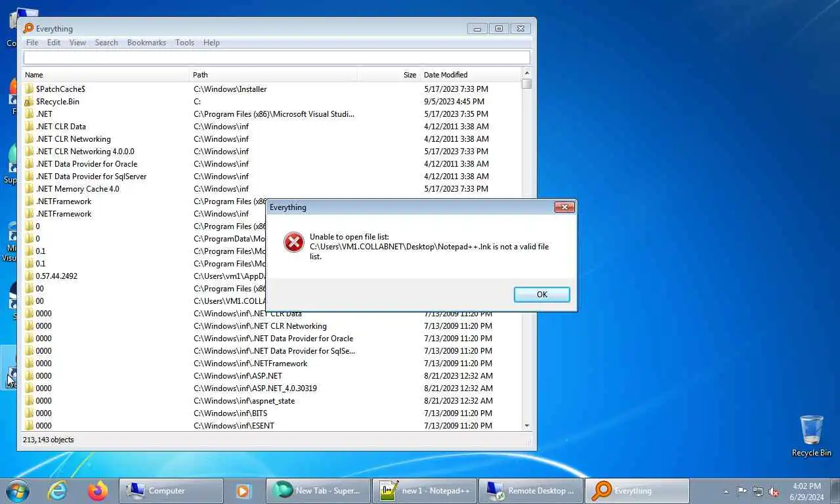
Task: Click the muted volume tray icon
Action: (774, 491)
